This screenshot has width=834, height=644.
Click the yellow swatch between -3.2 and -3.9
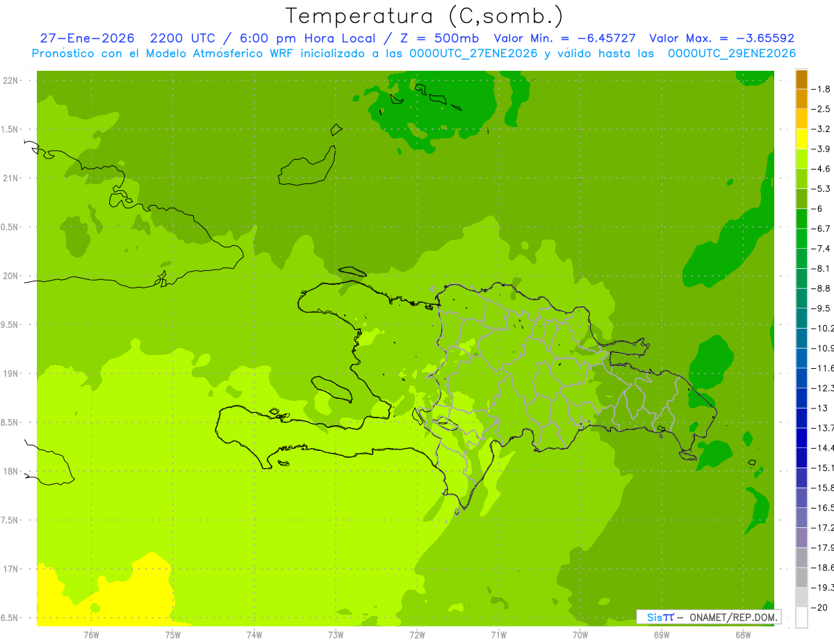pos(801,139)
